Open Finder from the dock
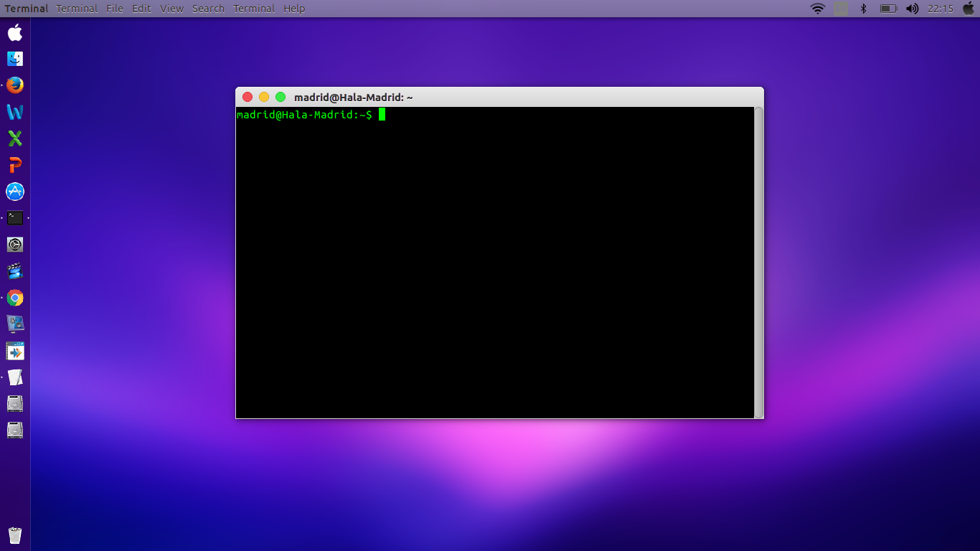 (14, 58)
